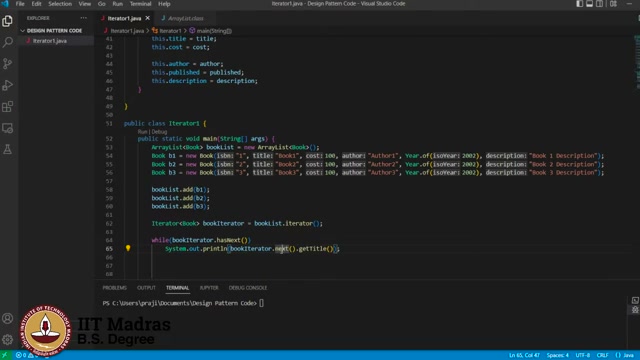The image size is (640, 360).
Task: Open the Run and Debug view
Action: 7,85
